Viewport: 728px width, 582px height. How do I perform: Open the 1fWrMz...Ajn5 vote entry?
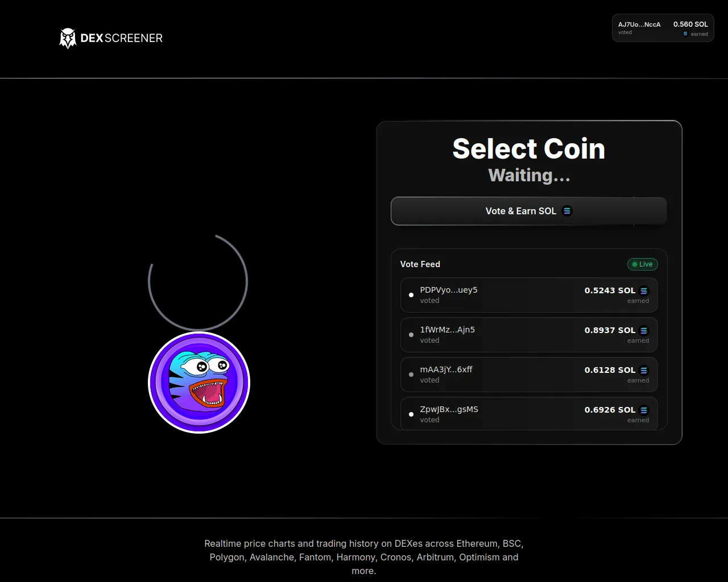529,335
